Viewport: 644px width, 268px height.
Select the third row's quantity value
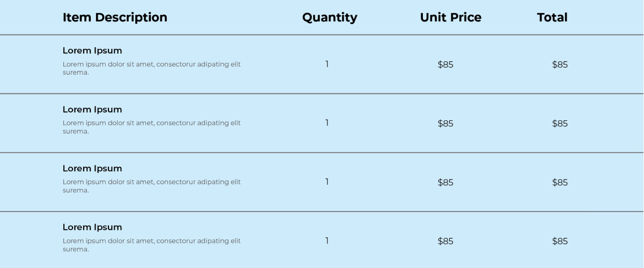click(327, 182)
